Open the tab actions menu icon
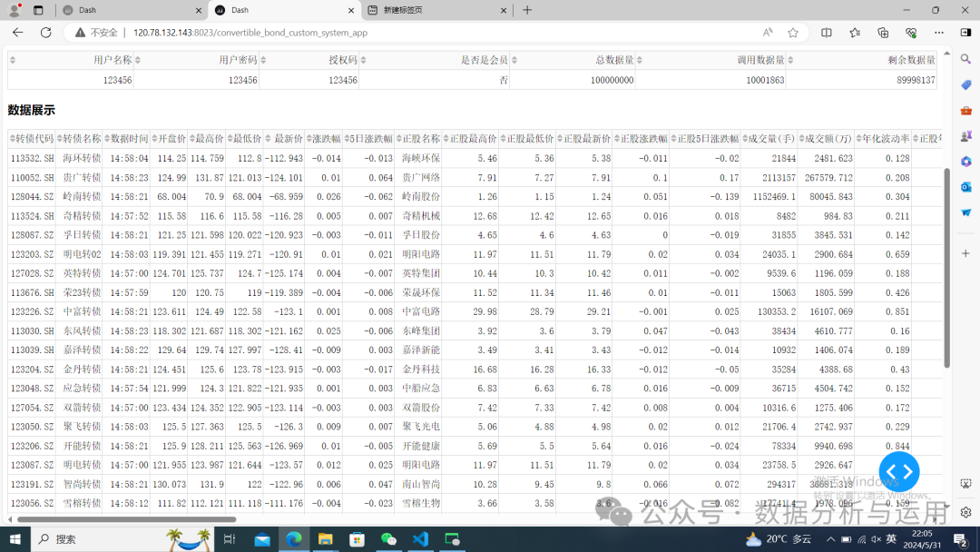The image size is (980, 552). (x=38, y=10)
